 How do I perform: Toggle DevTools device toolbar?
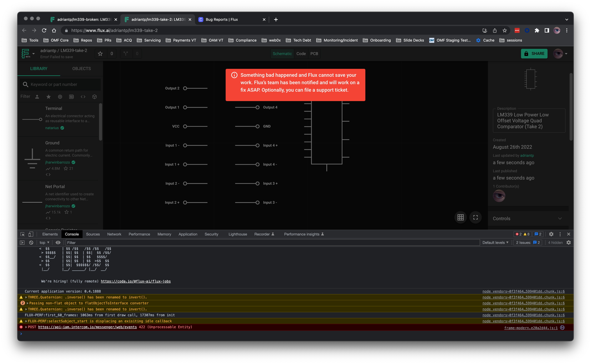[31, 234]
